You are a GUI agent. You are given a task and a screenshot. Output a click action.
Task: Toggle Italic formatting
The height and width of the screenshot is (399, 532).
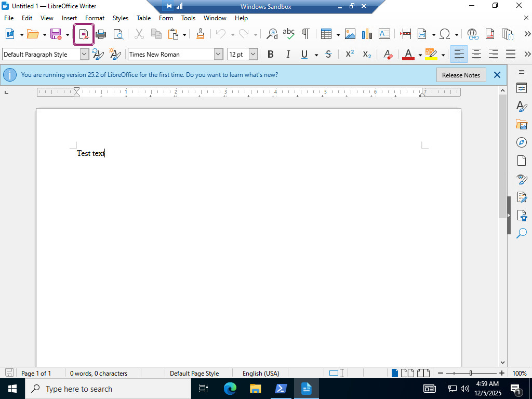[x=288, y=54]
